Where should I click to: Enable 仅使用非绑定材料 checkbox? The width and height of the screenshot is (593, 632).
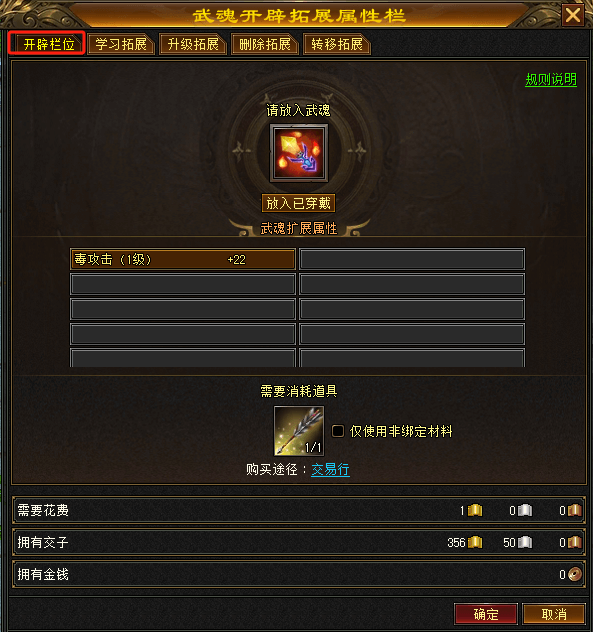338,431
